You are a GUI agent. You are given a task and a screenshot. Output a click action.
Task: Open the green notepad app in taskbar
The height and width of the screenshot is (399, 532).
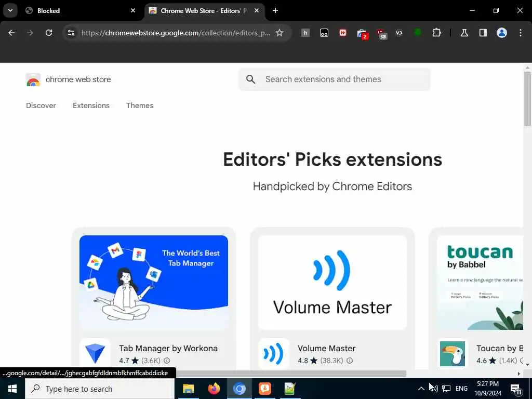[290, 389]
